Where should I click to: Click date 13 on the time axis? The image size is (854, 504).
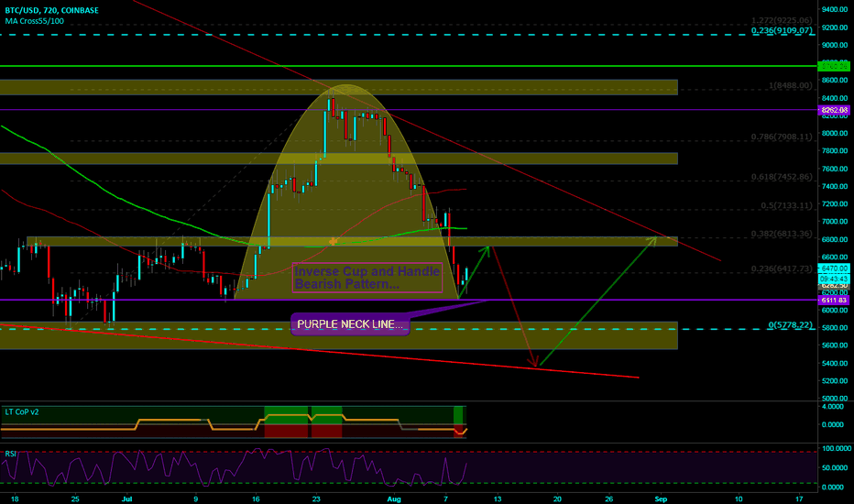coord(498,499)
